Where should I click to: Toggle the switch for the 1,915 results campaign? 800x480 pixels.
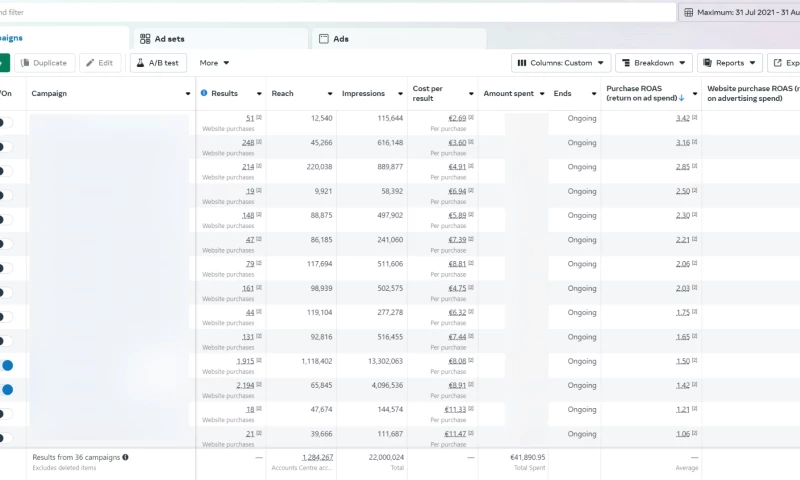pos(6,366)
